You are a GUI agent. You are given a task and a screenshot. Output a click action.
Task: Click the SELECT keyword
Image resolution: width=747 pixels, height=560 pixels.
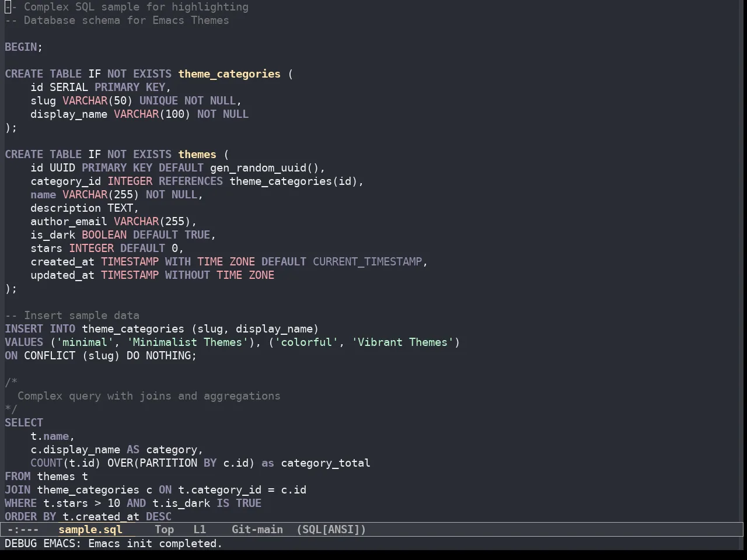pyautogui.click(x=24, y=423)
